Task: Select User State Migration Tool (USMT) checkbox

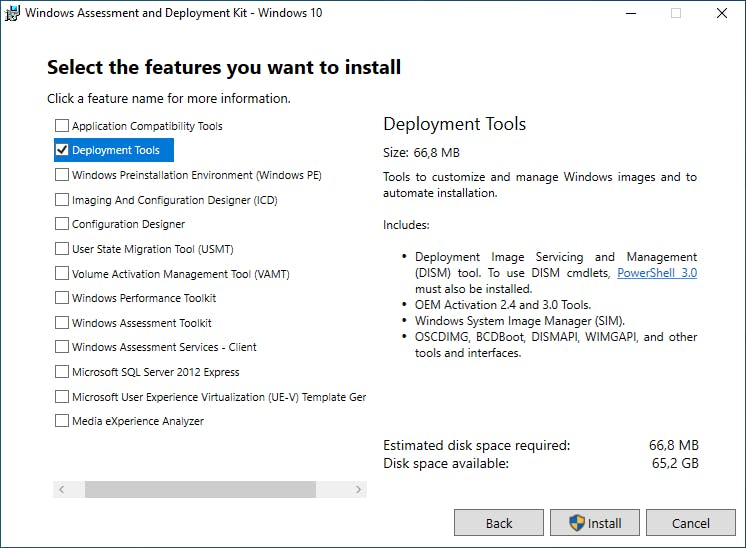Action: (62, 249)
